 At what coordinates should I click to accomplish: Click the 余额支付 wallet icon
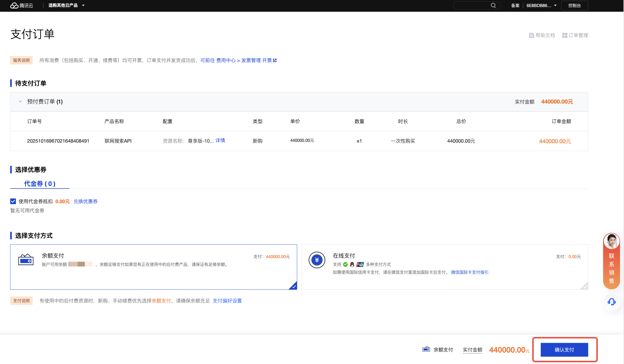point(26,260)
